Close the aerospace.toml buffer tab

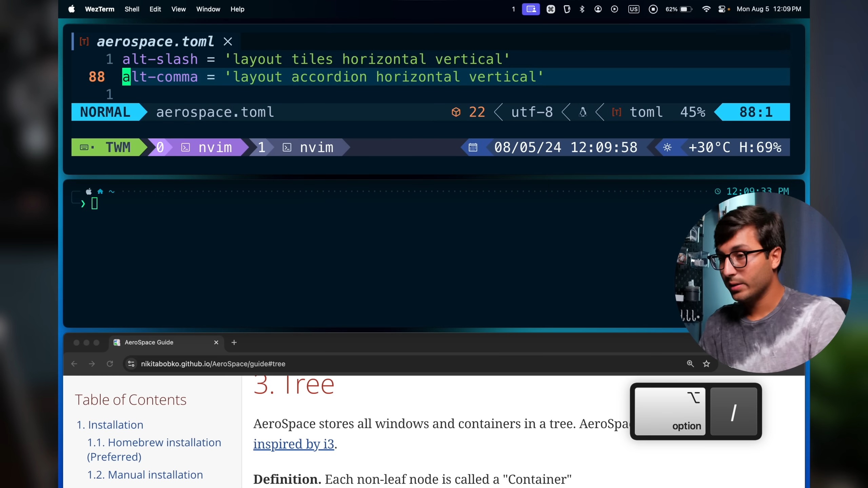pos(228,42)
